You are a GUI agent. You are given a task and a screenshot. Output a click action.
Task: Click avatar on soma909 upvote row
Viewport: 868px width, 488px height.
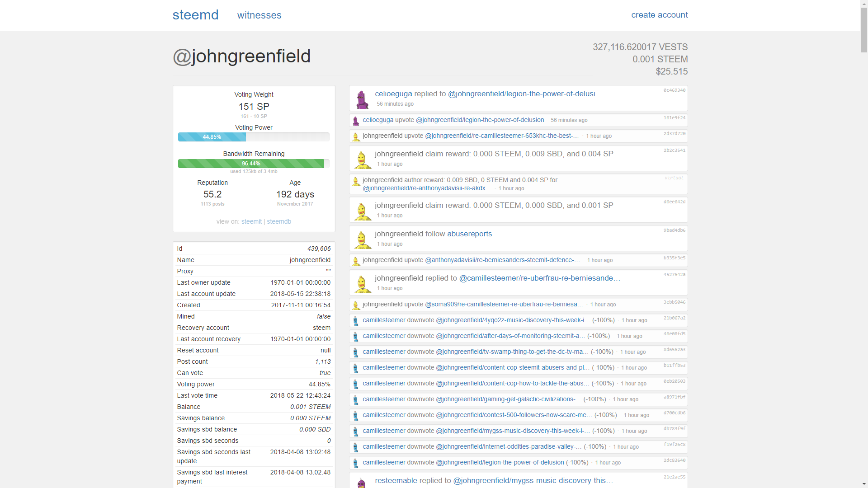(x=356, y=305)
